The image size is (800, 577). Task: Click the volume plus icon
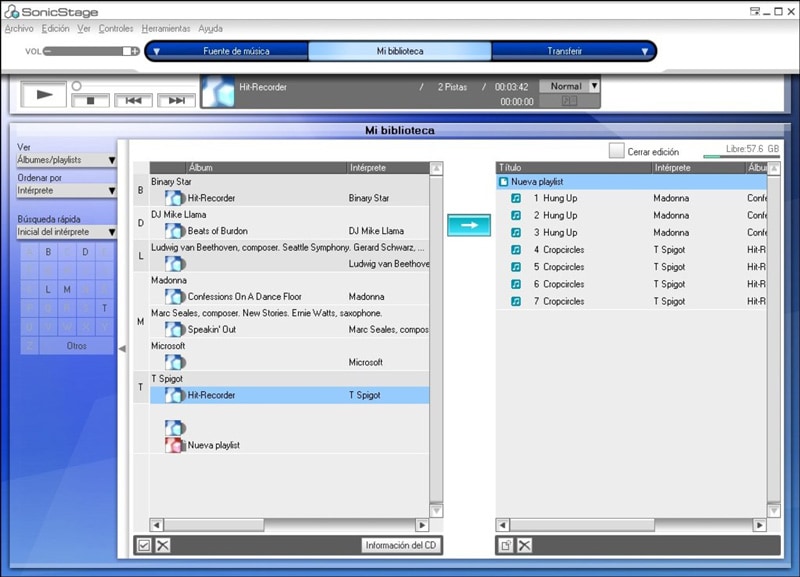[x=135, y=51]
